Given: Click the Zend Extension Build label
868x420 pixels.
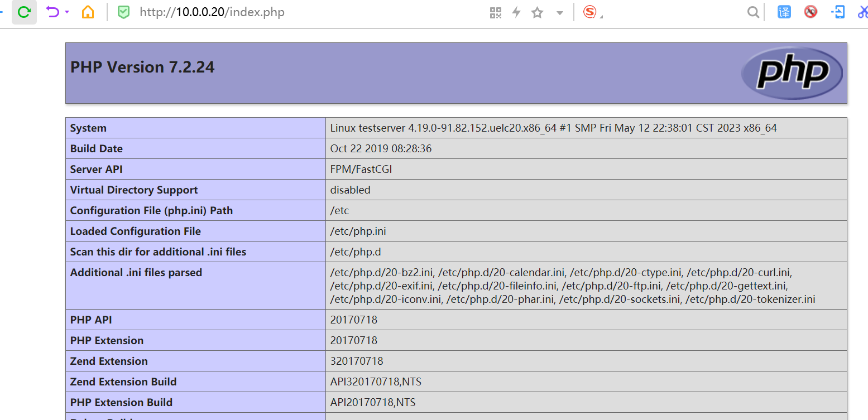Looking at the screenshot, I should coord(123,382).
